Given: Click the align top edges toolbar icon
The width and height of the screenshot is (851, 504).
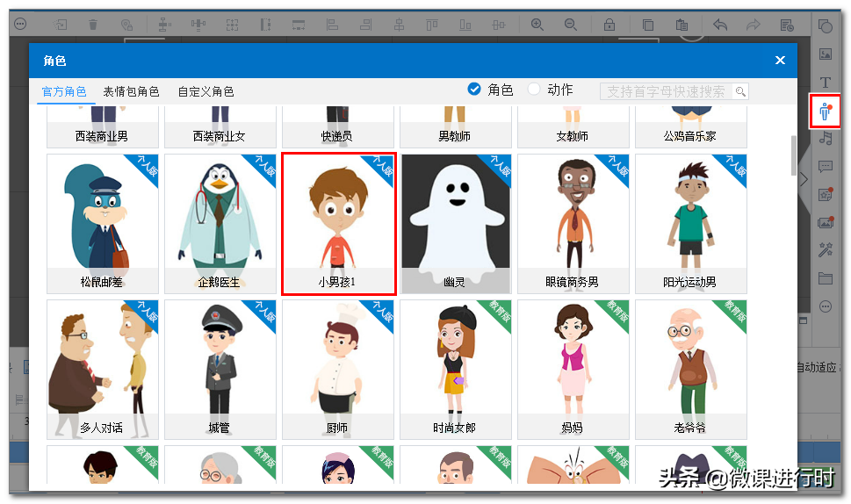Looking at the screenshot, I should (x=432, y=25).
